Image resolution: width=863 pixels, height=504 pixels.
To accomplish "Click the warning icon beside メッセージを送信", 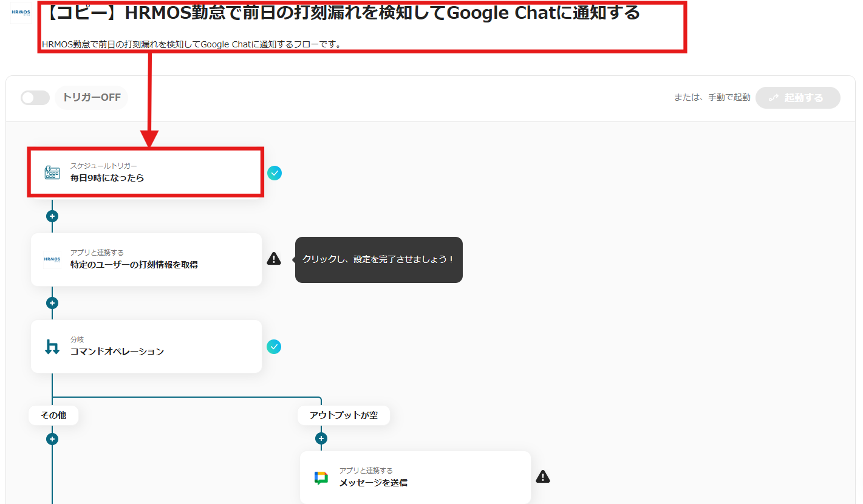I will pyautogui.click(x=543, y=477).
